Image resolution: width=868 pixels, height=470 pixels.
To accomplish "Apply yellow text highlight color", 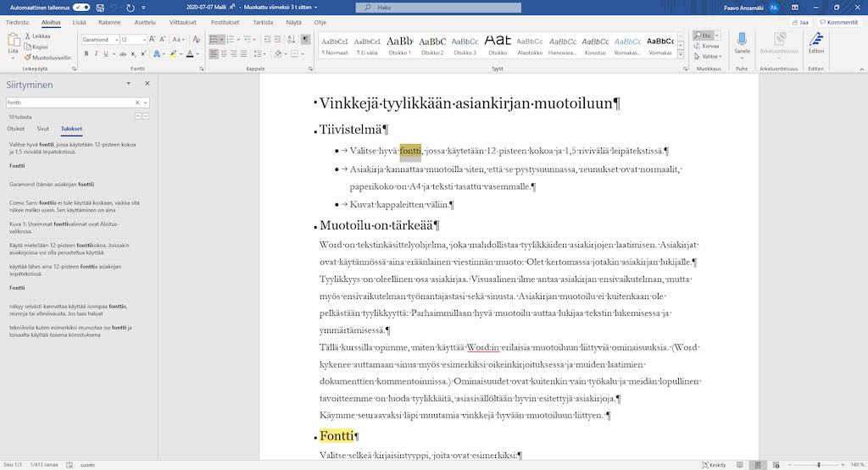I will (173, 53).
